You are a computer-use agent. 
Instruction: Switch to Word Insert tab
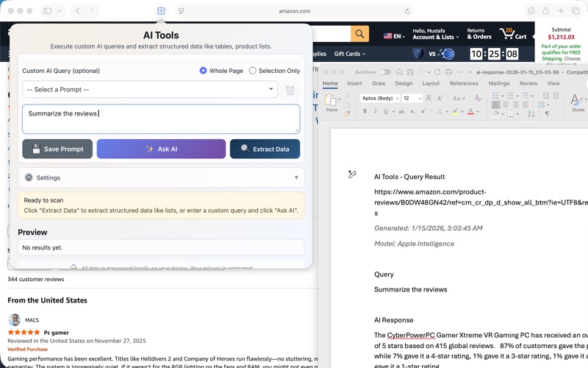coord(354,83)
